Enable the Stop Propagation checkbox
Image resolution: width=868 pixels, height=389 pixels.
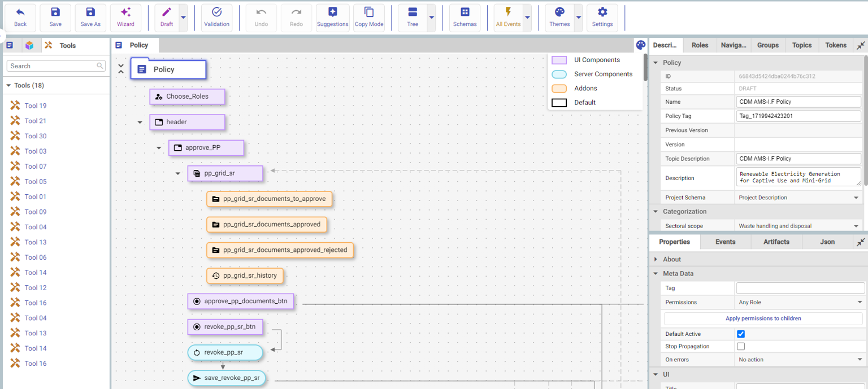[741, 347]
